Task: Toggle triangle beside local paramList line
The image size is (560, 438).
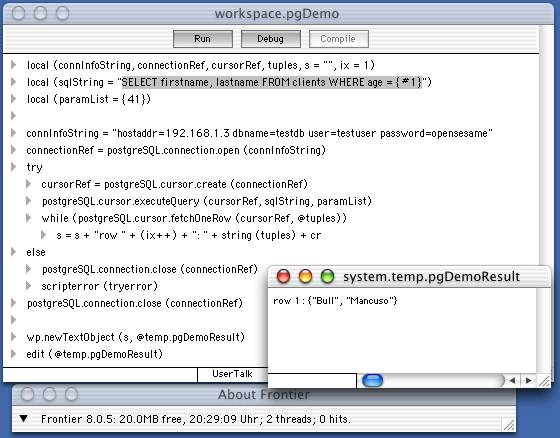Action: point(14,99)
